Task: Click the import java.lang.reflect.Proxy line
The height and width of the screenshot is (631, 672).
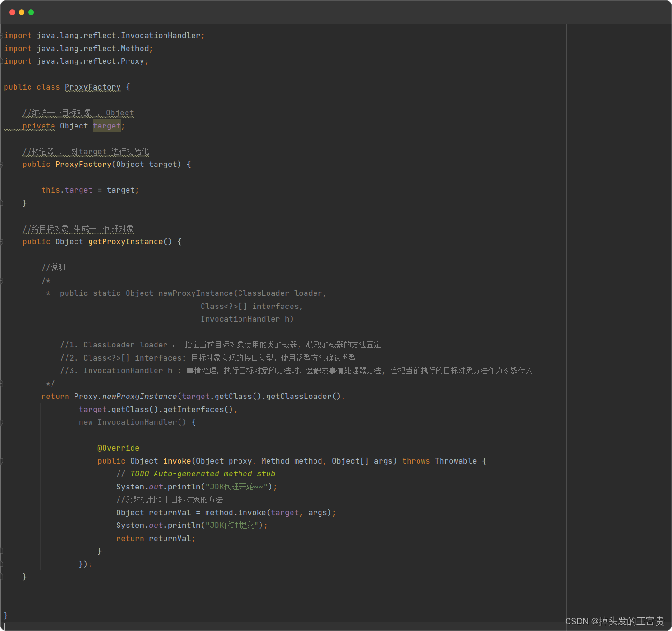Action: (x=76, y=61)
